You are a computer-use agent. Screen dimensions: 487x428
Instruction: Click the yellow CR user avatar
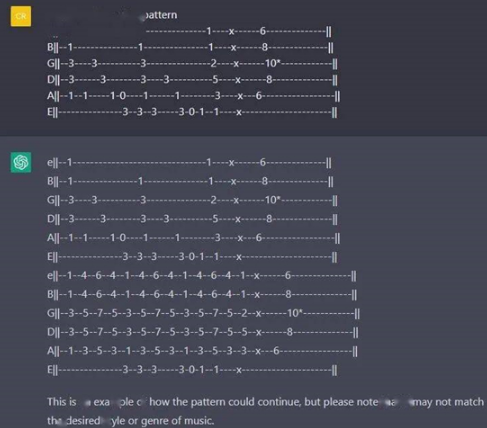[21, 16]
